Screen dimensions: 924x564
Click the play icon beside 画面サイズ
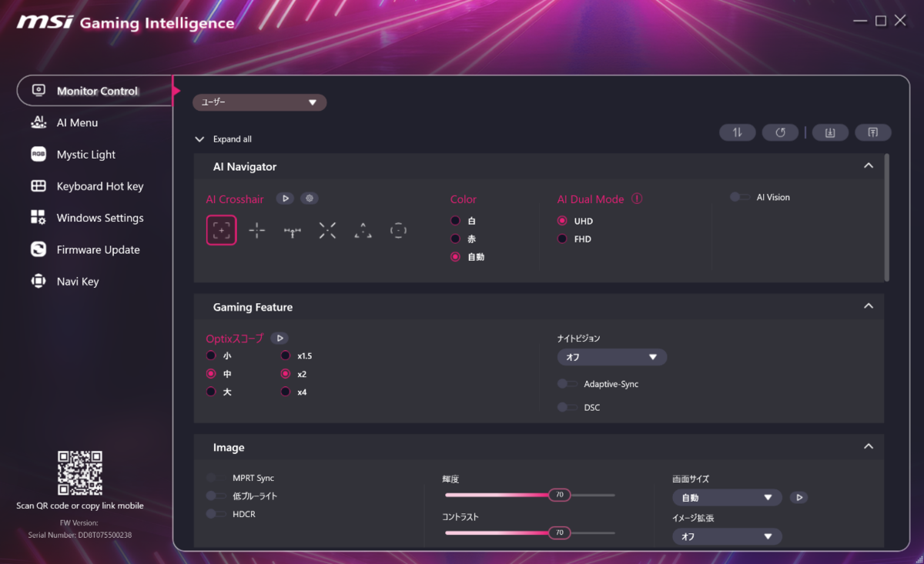point(799,497)
